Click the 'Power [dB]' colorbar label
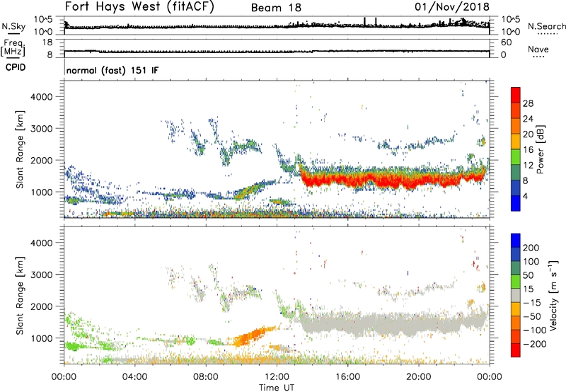The image size is (566, 392). click(541, 149)
